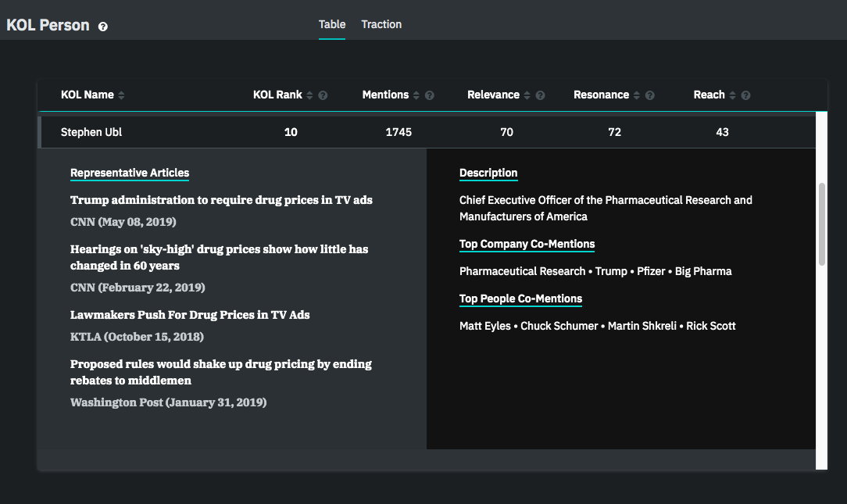Image resolution: width=847 pixels, height=504 pixels.
Task: Sort by Reach column arrows
Action: pos(732,95)
